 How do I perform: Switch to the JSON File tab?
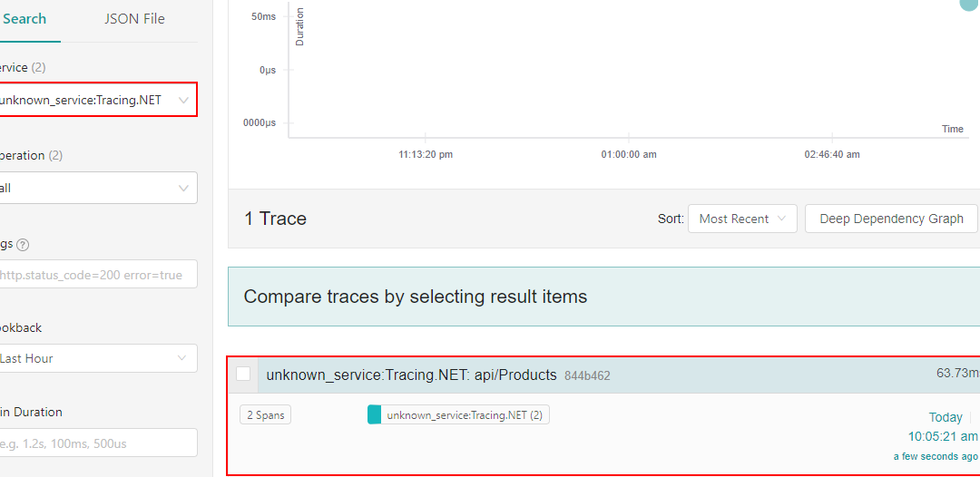pos(134,19)
